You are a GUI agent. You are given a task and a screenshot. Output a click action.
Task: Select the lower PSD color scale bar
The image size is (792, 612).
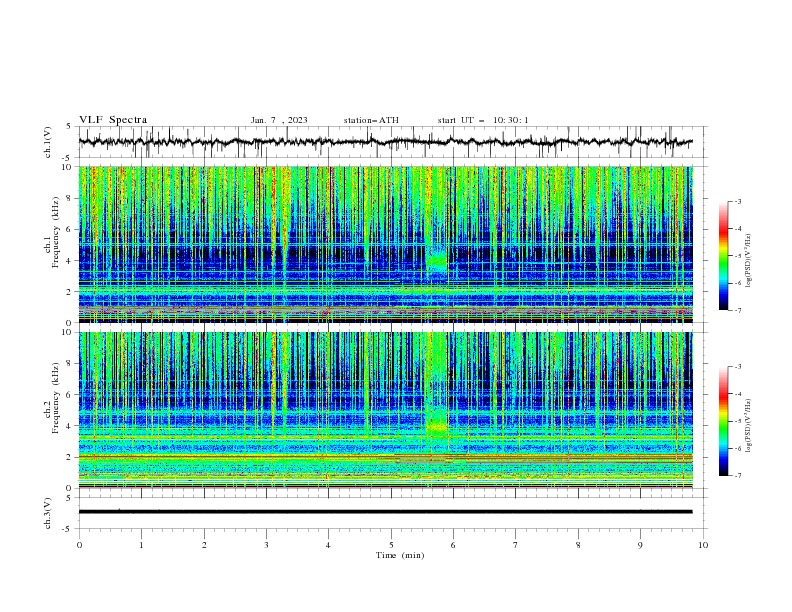pyautogui.click(x=724, y=421)
